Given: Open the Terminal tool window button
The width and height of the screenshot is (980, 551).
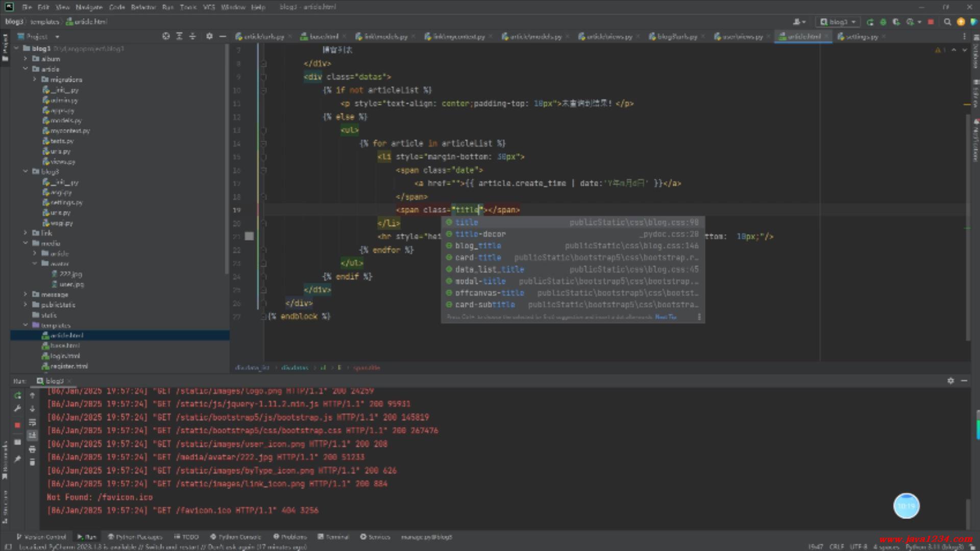Looking at the screenshot, I should [x=333, y=537].
